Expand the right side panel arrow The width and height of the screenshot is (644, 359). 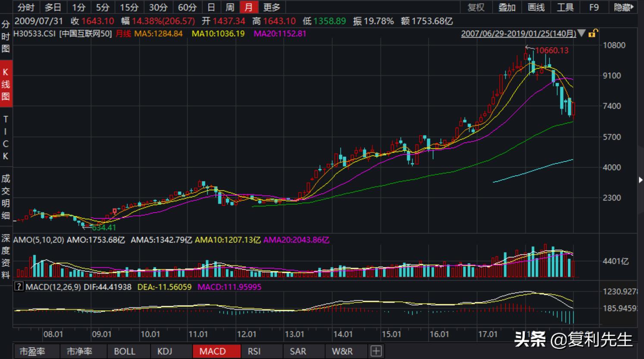641,180
